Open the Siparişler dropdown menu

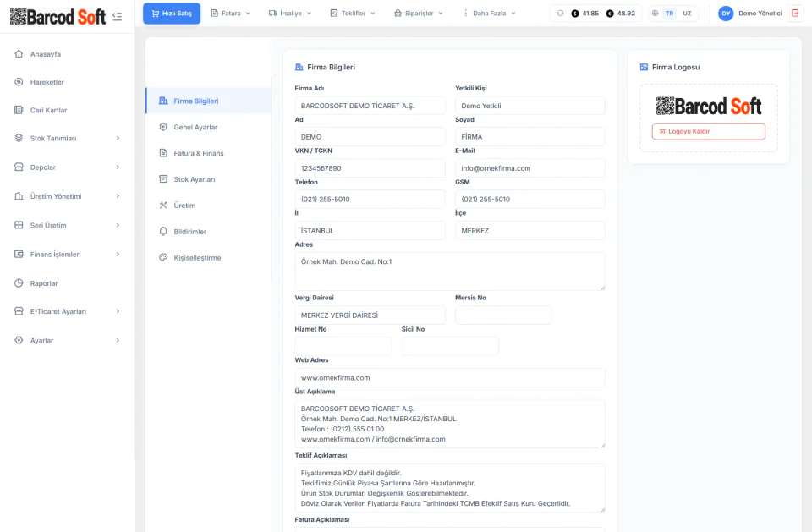(419, 14)
